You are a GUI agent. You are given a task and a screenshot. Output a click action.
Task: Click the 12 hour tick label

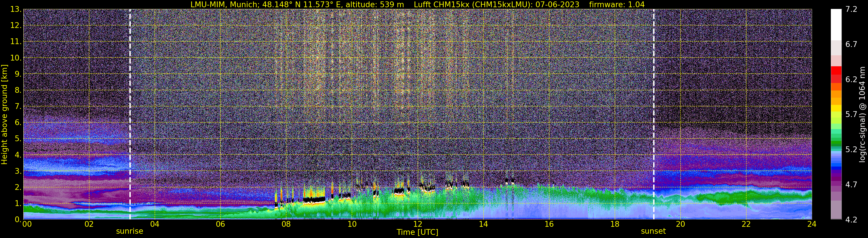click(417, 224)
